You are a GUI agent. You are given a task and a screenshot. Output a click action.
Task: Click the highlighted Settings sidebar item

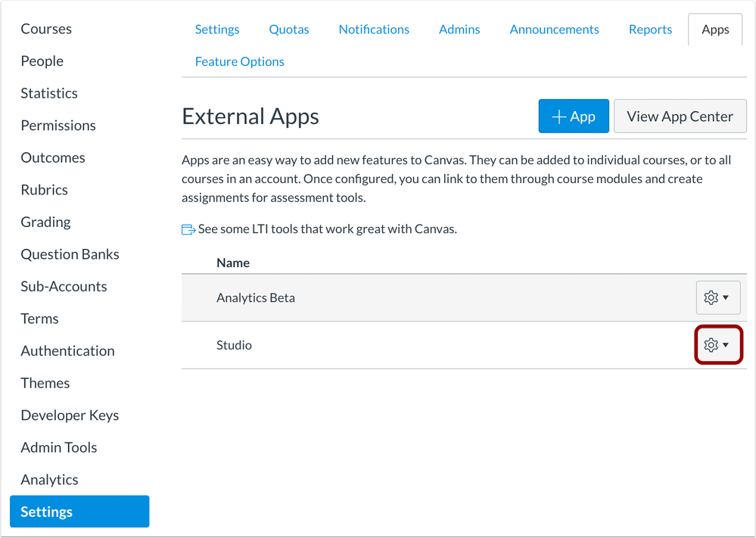[x=46, y=512]
